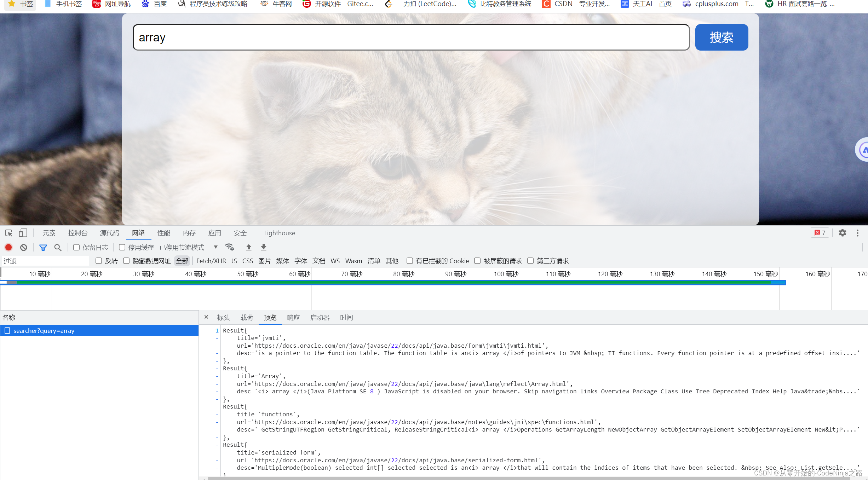
Task: Stop recording network log red button
Action: pos(8,247)
